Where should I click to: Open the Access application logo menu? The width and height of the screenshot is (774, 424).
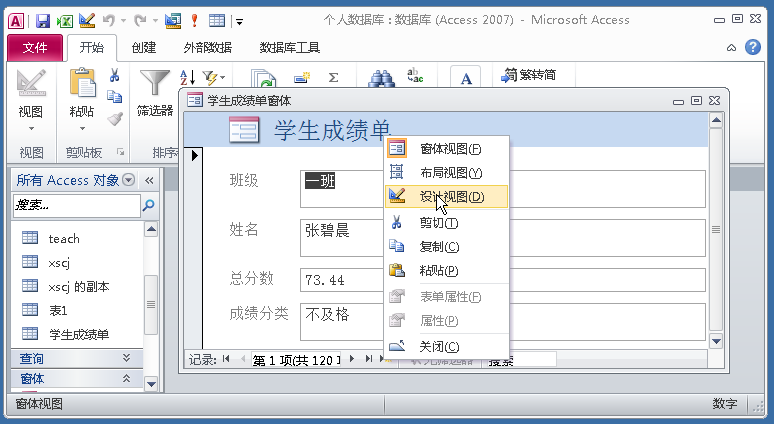(x=16, y=21)
